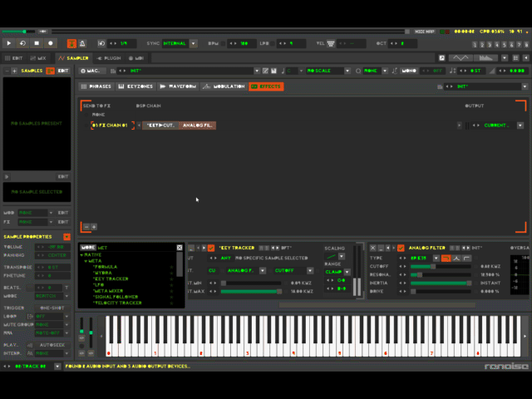Open the Modulation section
The image size is (532, 399).
coord(224,86)
